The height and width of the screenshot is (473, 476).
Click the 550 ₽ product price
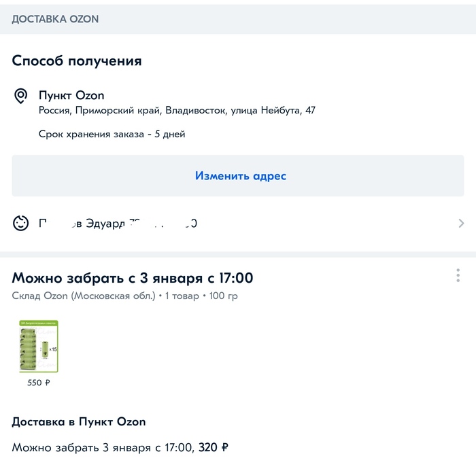pos(39,383)
